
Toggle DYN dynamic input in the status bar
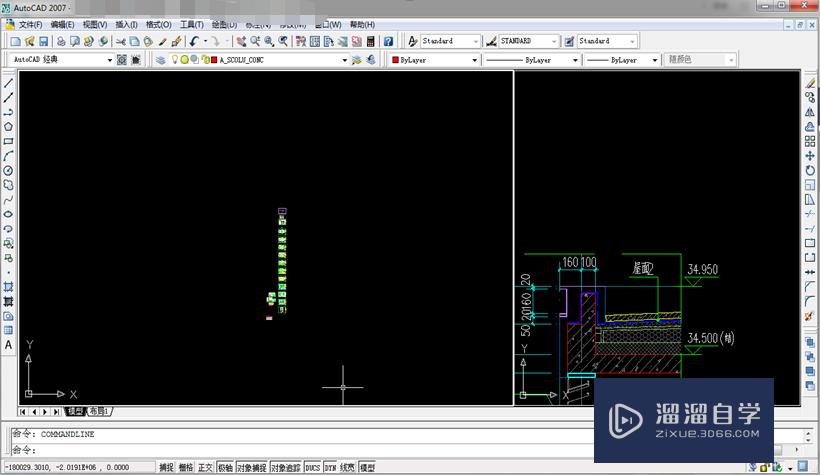coord(329,467)
